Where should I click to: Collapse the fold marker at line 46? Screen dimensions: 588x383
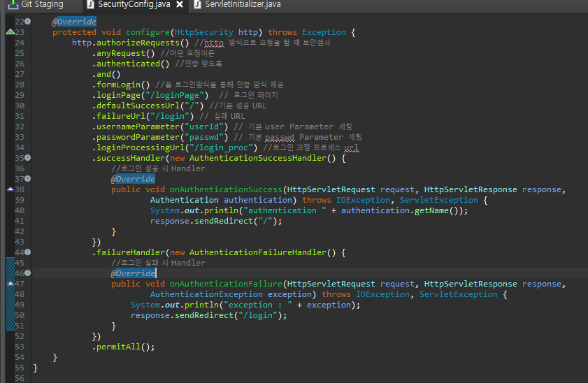click(28, 273)
